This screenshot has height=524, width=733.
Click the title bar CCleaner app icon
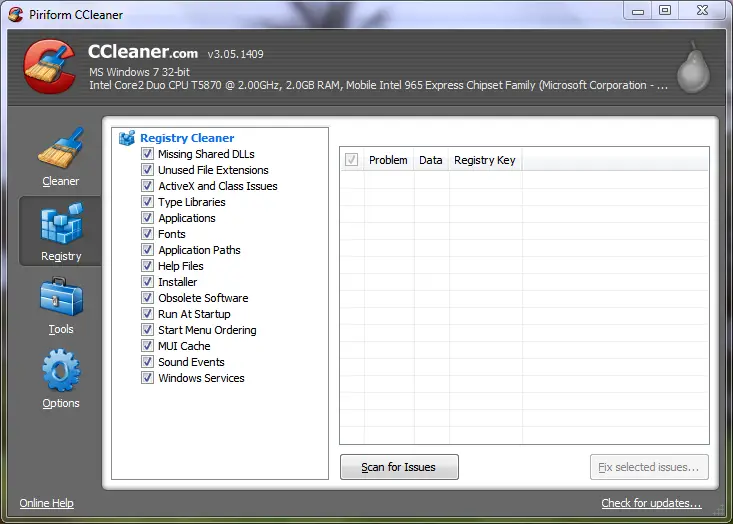click(x=15, y=14)
